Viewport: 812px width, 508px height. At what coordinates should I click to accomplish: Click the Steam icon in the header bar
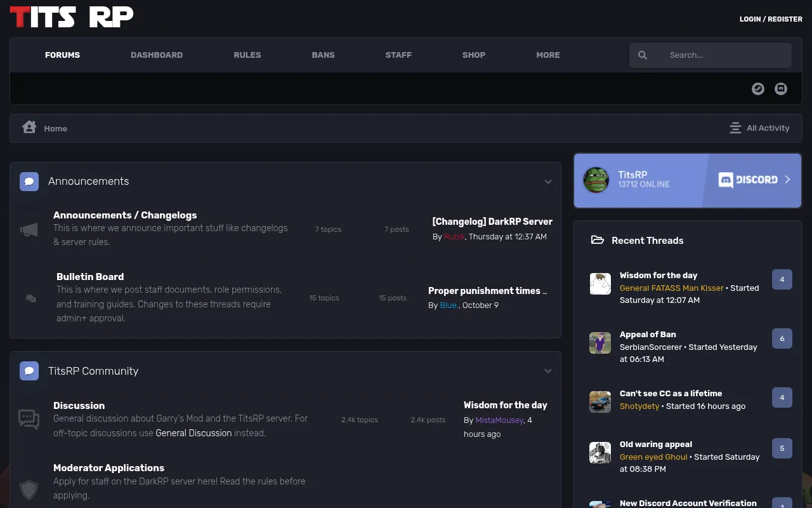point(758,89)
